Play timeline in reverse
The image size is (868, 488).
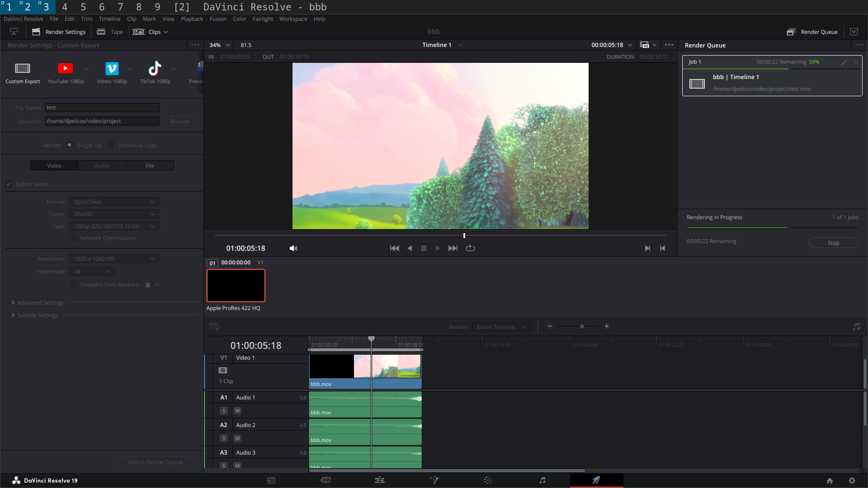(410, 249)
